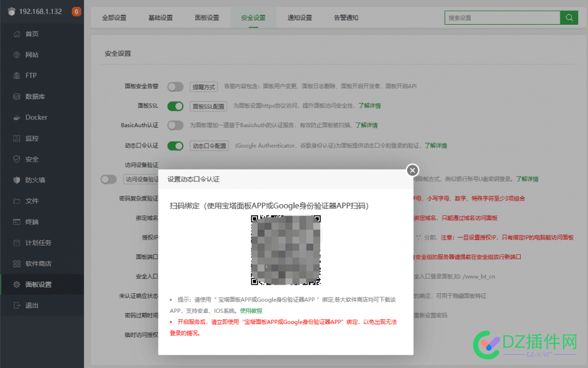The height and width of the screenshot is (368, 588).
Task: Click the logout icon beside 退出
Action: click(17, 305)
